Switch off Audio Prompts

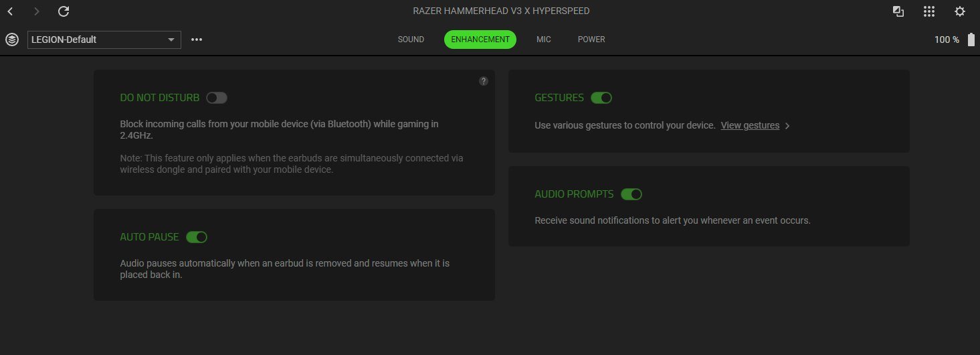tap(631, 194)
